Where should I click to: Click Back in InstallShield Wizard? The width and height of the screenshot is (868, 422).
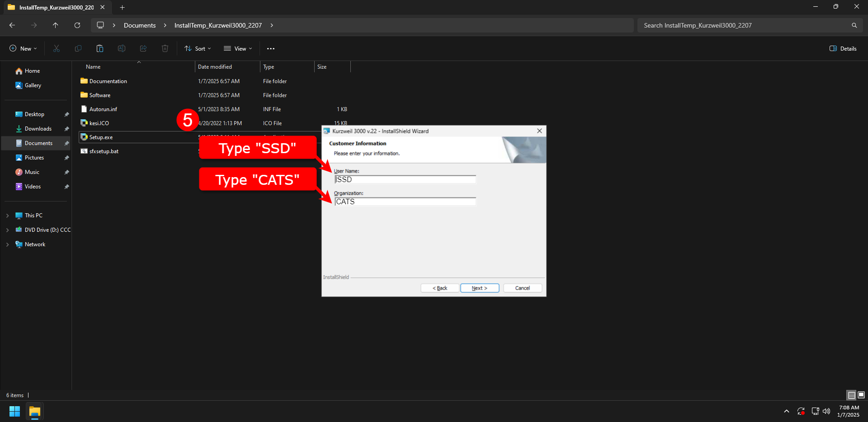(x=440, y=288)
